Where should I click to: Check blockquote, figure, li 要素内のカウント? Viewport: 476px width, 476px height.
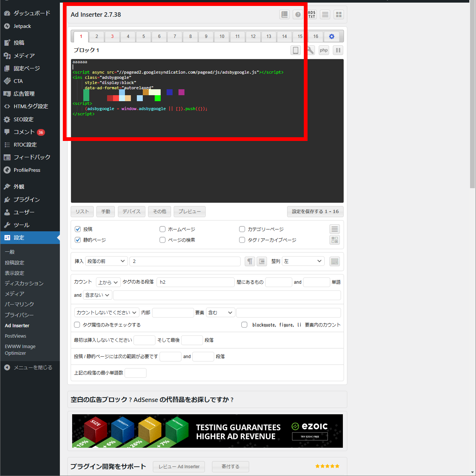pyautogui.click(x=244, y=325)
